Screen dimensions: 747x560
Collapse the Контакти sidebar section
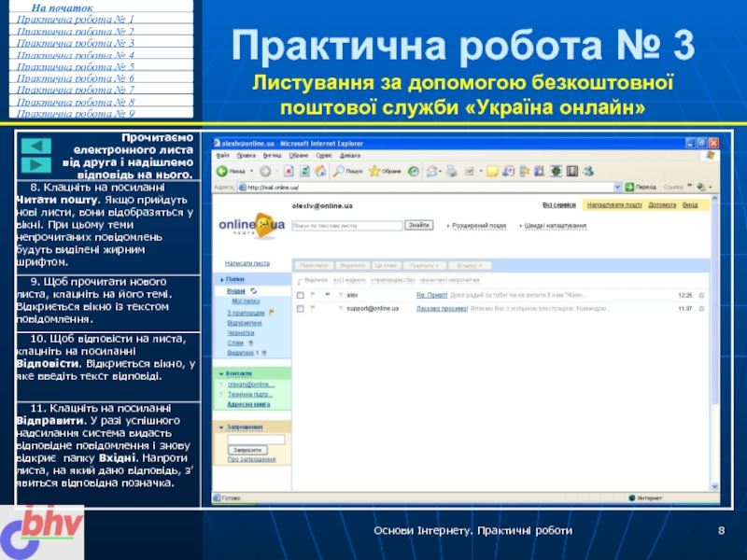pos(221,373)
